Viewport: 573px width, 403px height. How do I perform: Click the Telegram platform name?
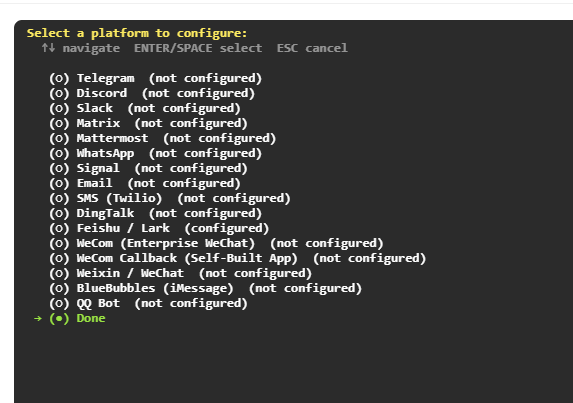coord(106,78)
